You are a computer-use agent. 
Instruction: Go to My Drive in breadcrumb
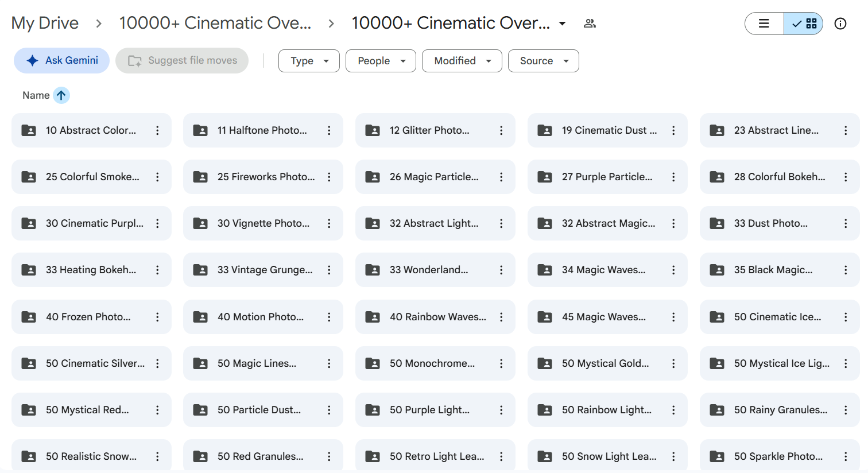tap(45, 23)
